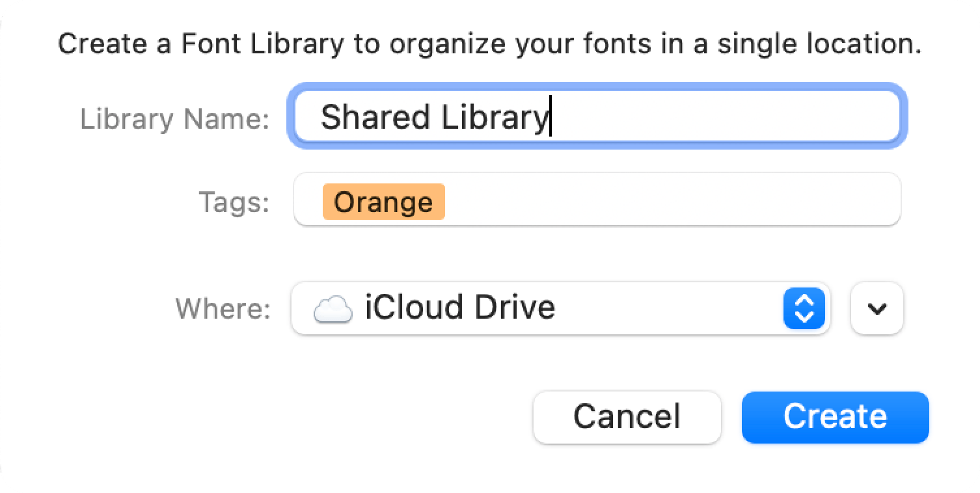980x493 pixels.
Task: Click the Where popup control
Action: coord(560,308)
